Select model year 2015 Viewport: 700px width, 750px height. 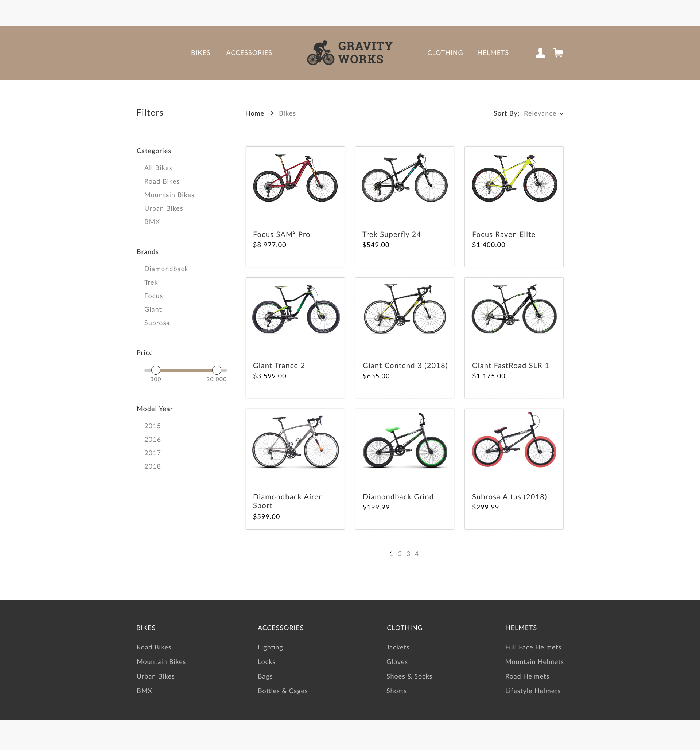[x=152, y=426]
